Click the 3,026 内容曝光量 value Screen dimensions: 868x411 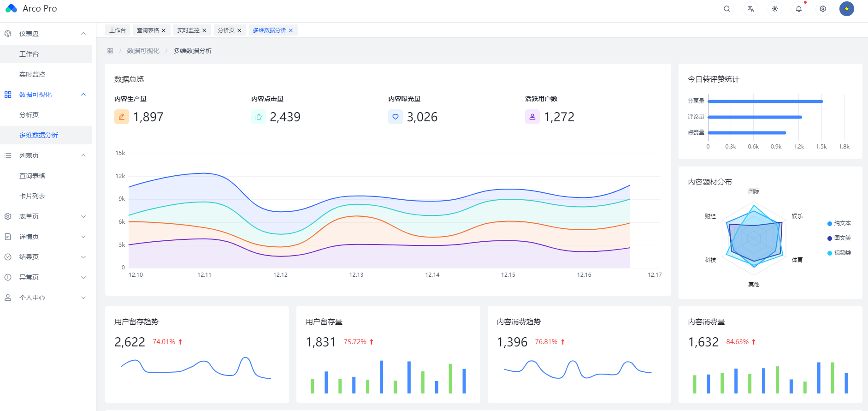[422, 117]
